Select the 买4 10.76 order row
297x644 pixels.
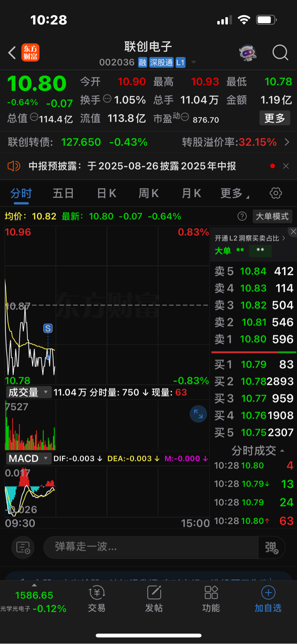click(x=254, y=416)
